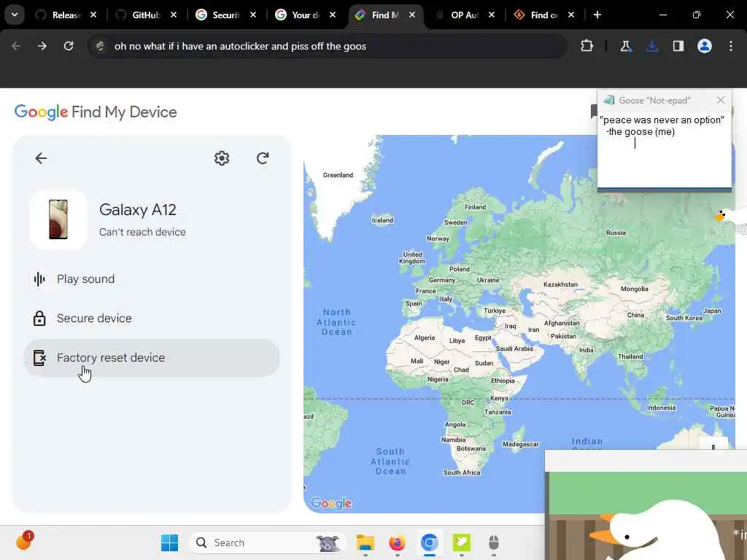Click the address bar text
This screenshot has height=560, width=747.
[240, 46]
